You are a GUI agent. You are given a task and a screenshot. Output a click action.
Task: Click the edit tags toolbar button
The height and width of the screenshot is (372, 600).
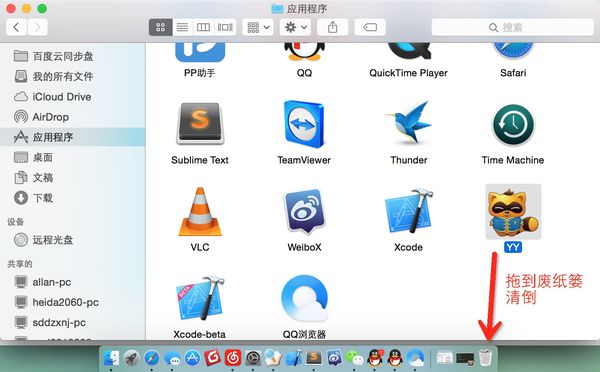click(370, 27)
